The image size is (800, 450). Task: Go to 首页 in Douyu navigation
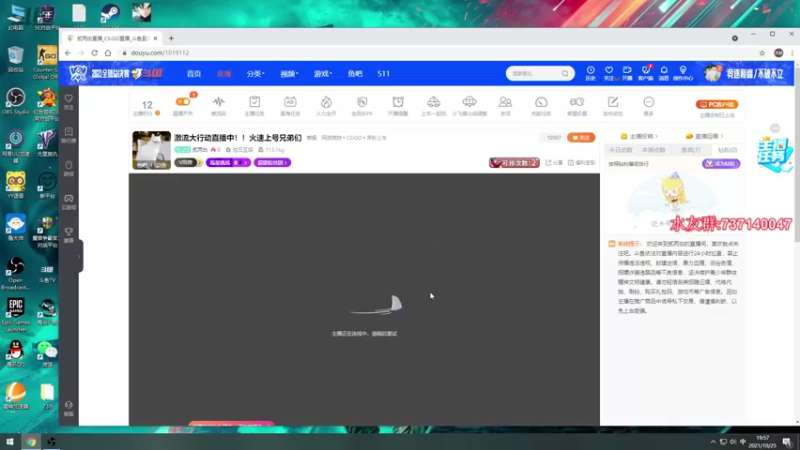click(194, 73)
